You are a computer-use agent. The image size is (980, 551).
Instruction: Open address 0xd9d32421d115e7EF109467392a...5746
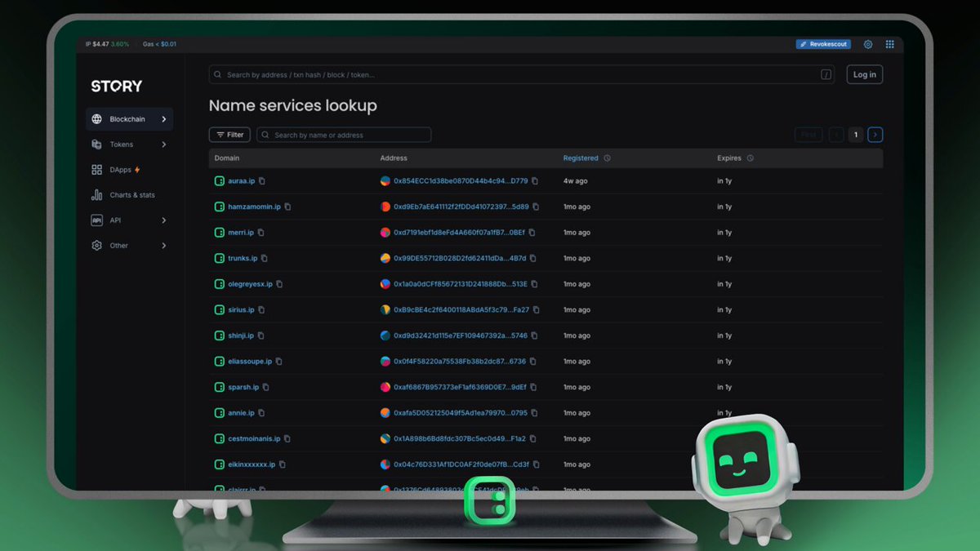[461, 335]
